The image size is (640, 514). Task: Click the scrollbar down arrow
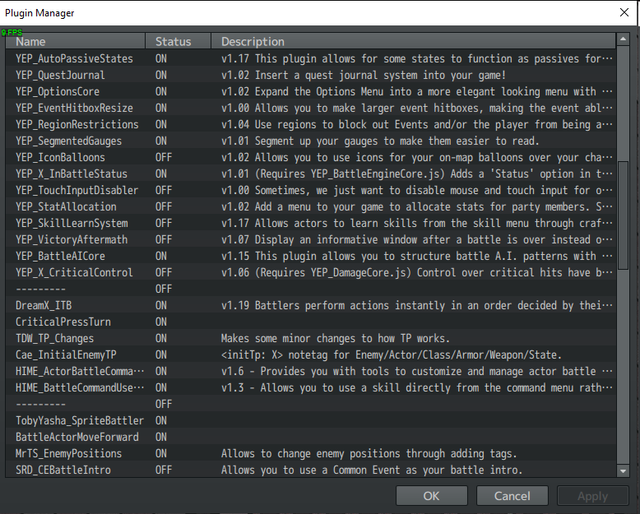(x=623, y=471)
